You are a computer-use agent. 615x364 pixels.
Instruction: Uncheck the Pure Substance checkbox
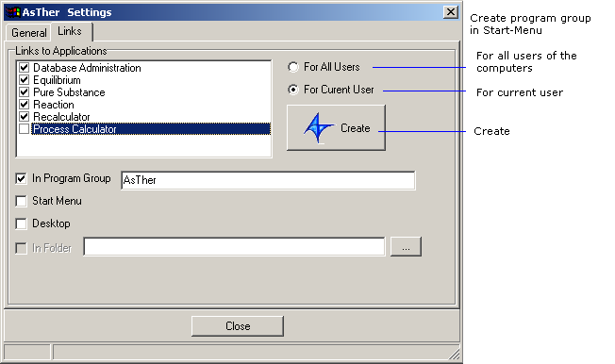24,91
